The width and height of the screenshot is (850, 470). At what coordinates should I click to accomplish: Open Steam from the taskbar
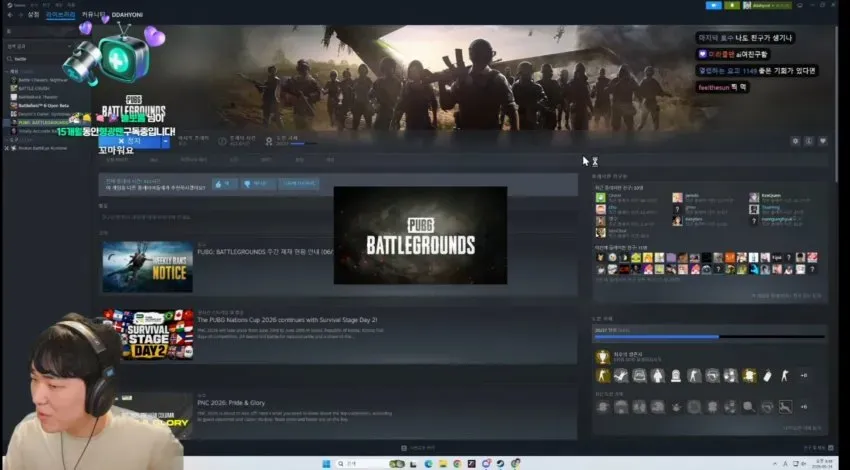tap(500, 463)
